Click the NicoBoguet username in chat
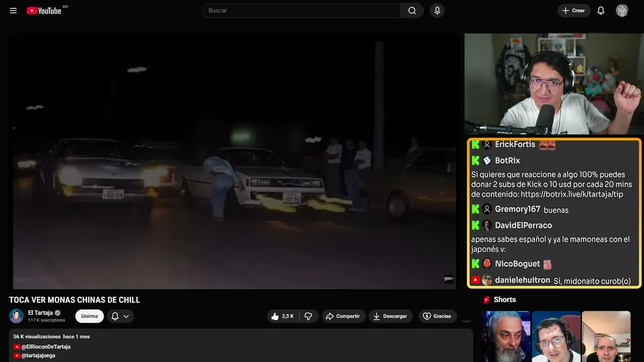 tap(518, 263)
